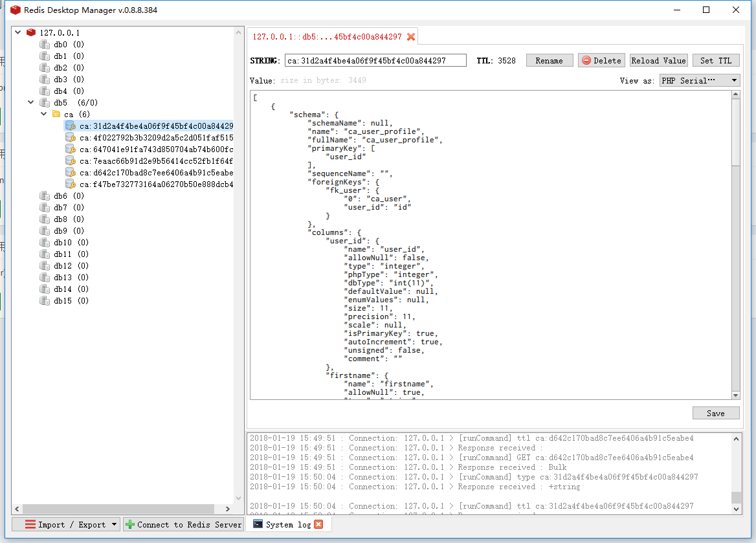Close the System log tab using red X
Viewport: 756px width, 543px height.
tap(318, 524)
